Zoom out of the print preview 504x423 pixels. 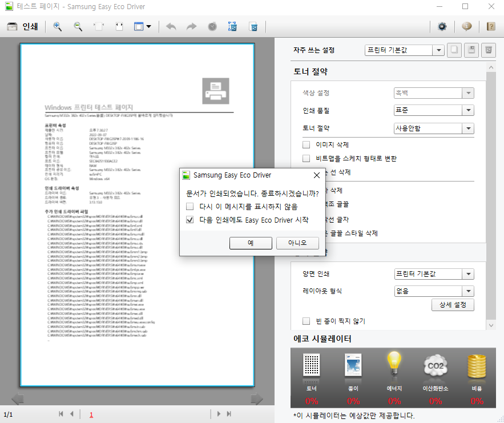(x=78, y=27)
